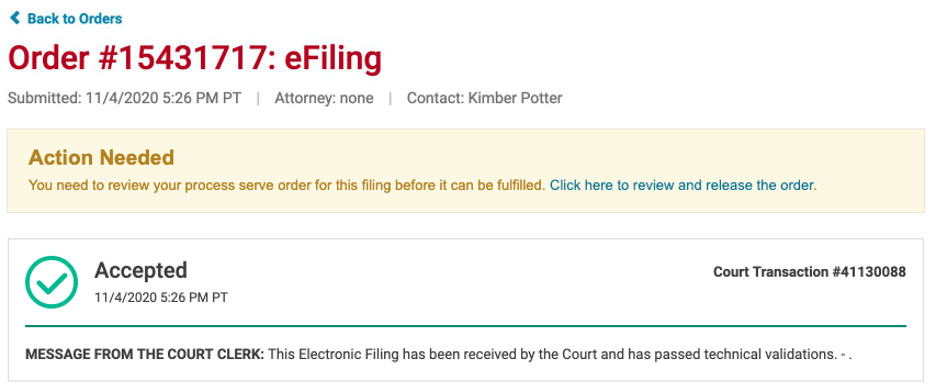Click the Back to Orders link

click(66, 18)
